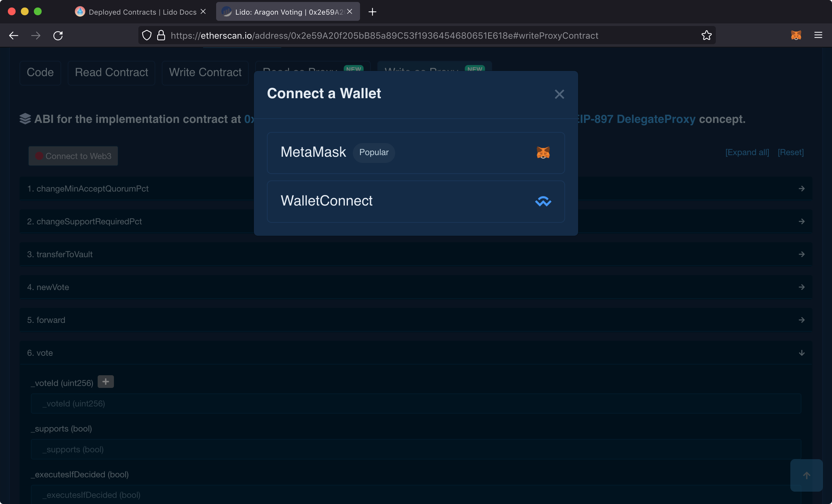Open the Read Contract tab
The image size is (832, 504).
pyautogui.click(x=111, y=73)
